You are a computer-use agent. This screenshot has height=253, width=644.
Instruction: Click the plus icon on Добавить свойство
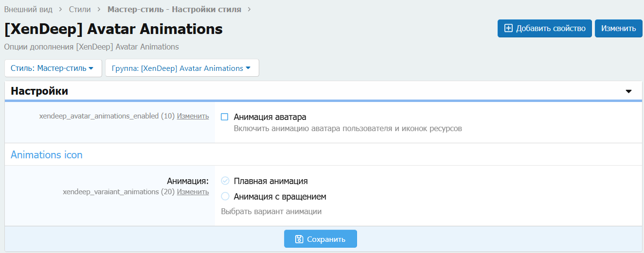508,28
